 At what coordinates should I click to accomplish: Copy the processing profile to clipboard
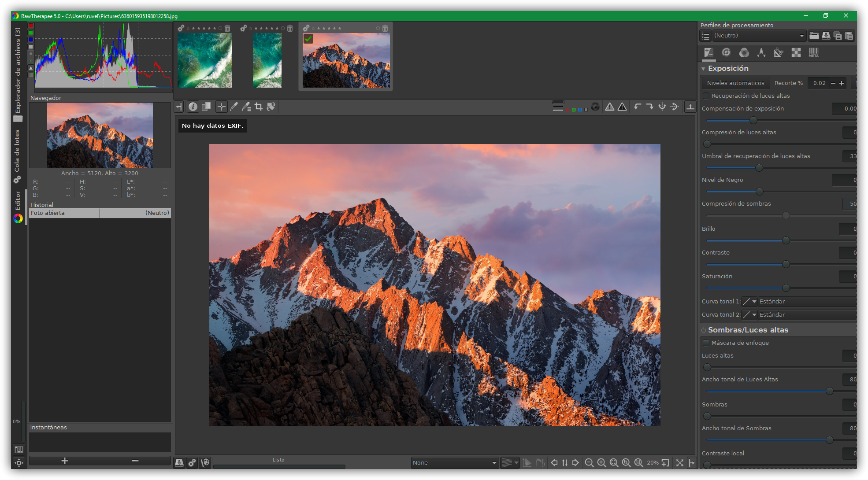838,36
